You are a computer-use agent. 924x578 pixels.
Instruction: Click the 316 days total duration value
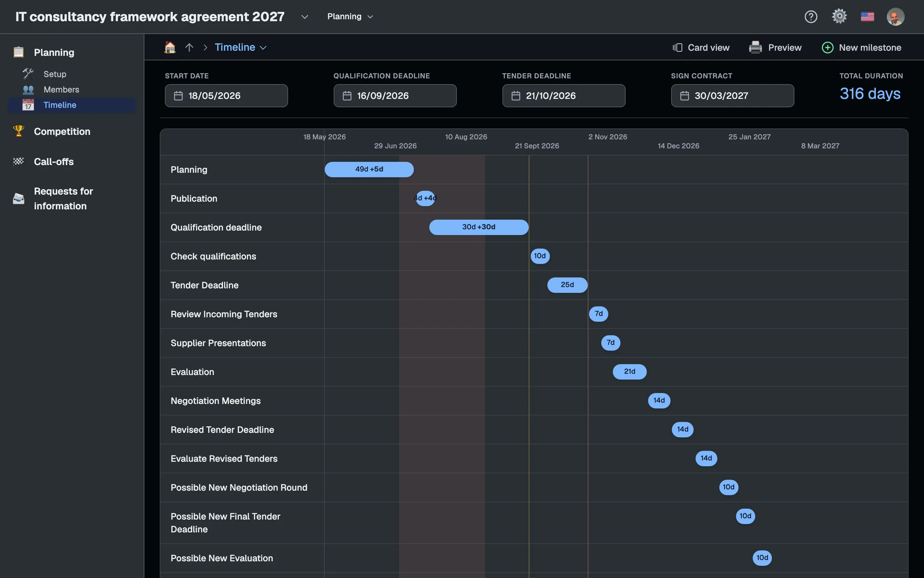point(870,94)
